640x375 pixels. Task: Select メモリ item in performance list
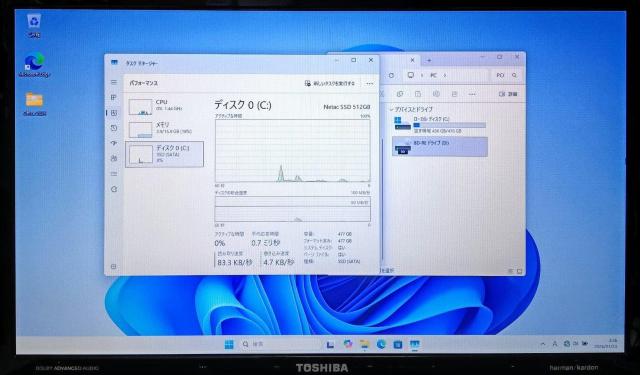pos(164,129)
